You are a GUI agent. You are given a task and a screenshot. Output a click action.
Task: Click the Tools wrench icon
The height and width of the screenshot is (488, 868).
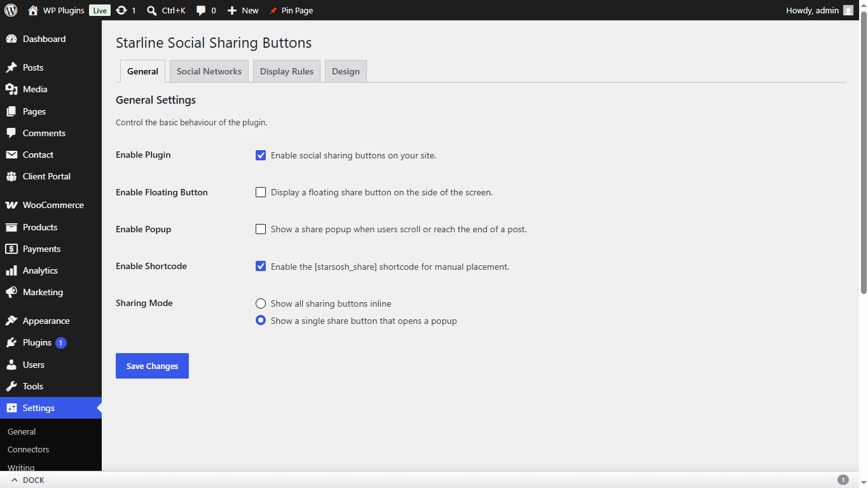coord(11,386)
